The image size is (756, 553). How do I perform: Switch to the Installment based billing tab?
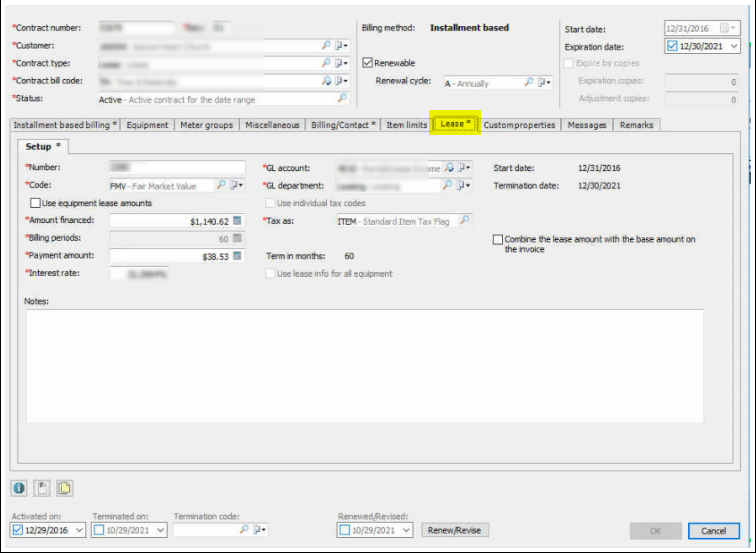[x=65, y=125]
